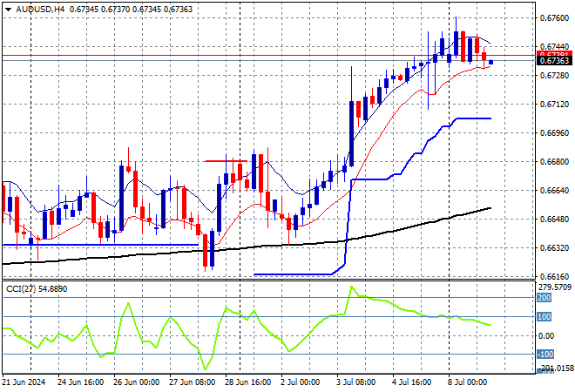Select the CCI 200 level label
Image resolution: width=575 pixels, height=392 pixels.
coord(545,298)
